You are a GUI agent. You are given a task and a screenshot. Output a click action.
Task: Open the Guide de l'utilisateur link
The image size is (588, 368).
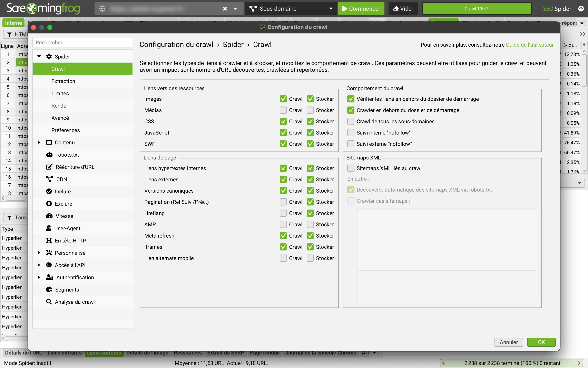530,45
